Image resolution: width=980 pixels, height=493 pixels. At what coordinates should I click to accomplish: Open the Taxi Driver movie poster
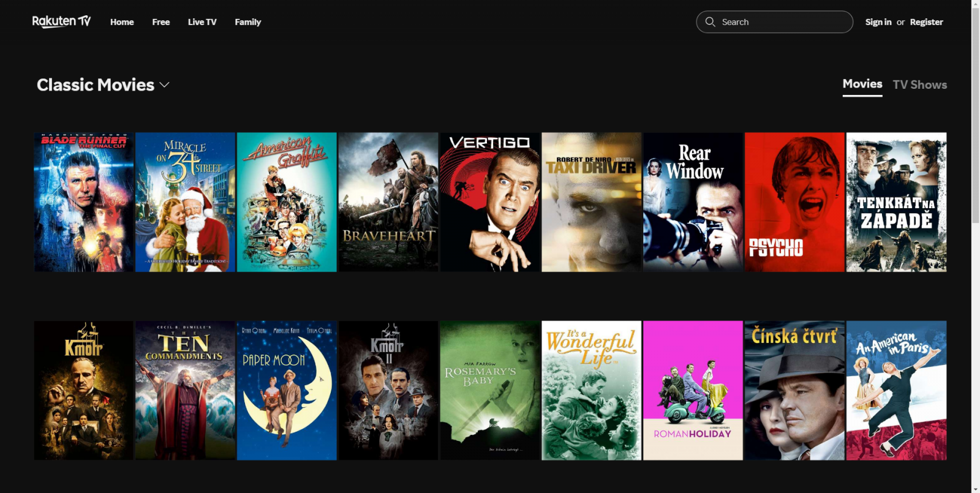coord(592,202)
